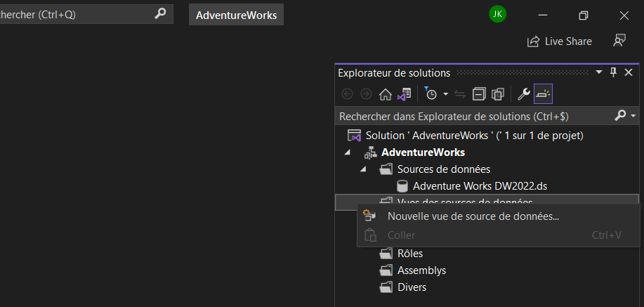Viewport: 644px width, 307px height.
Task: Click the Solution Explorer search magnifier icon
Action: click(x=619, y=115)
